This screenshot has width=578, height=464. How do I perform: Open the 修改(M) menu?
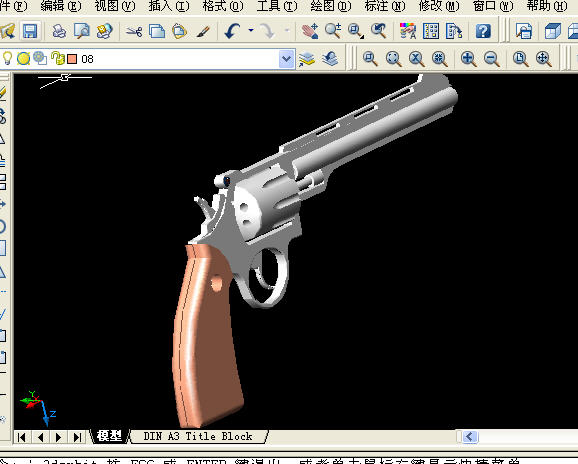(x=439, y=6)
